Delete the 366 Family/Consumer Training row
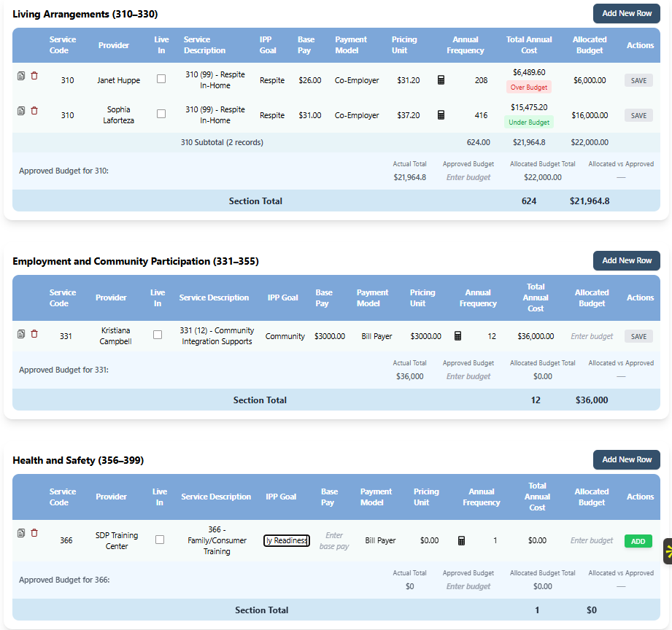This screenshot has height=630, width=672. coord(34,533)
